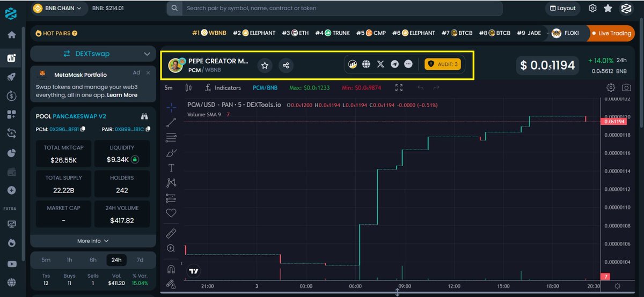Open the token's X (Twitter) link
The width and height of the screenshot is (644, 297).
(x=380, y=64)
